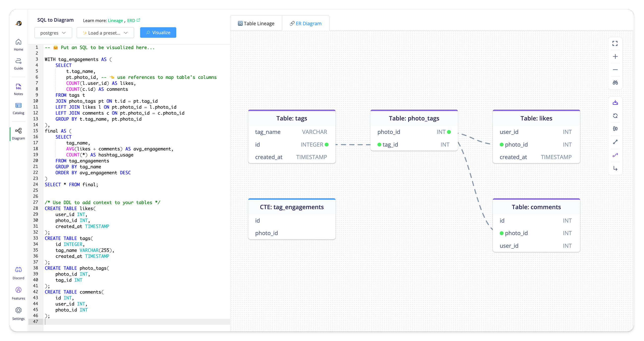The height and width of the screenshot is (341, 644).
Task: Click the align nodes icon
Action: coord(615,129)
